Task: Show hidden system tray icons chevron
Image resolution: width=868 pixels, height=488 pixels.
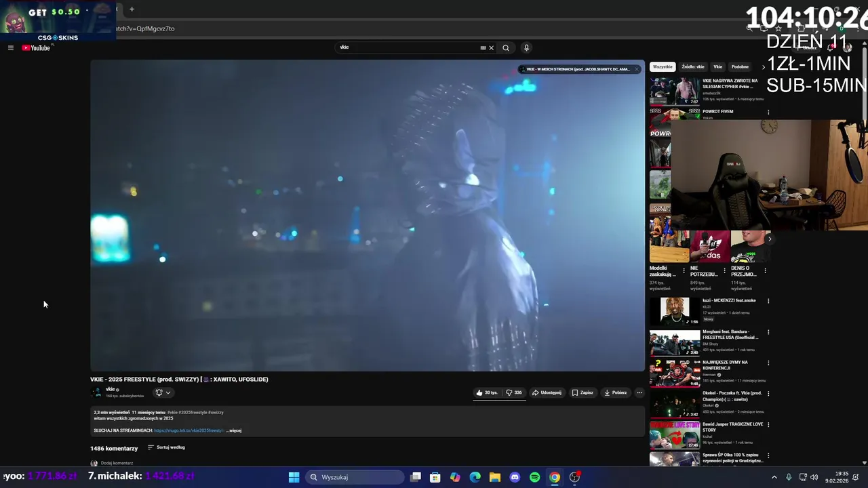Action: tap(774, 477)
